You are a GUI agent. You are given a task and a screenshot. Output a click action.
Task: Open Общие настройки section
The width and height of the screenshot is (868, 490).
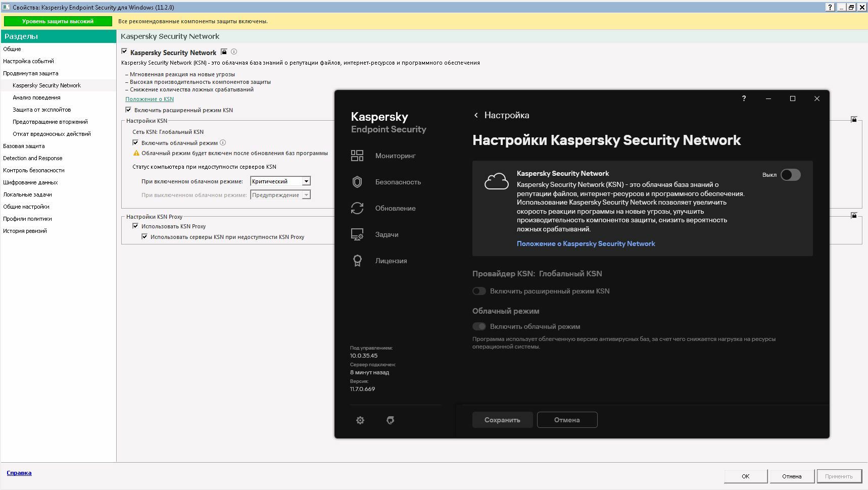[26, 207]
